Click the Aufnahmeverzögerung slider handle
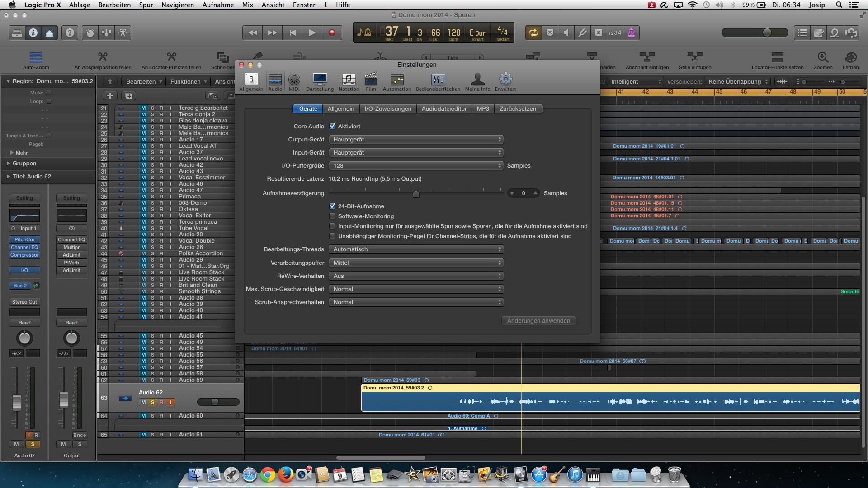The width and height of the screenshot is (868, 488). (416, 194)
